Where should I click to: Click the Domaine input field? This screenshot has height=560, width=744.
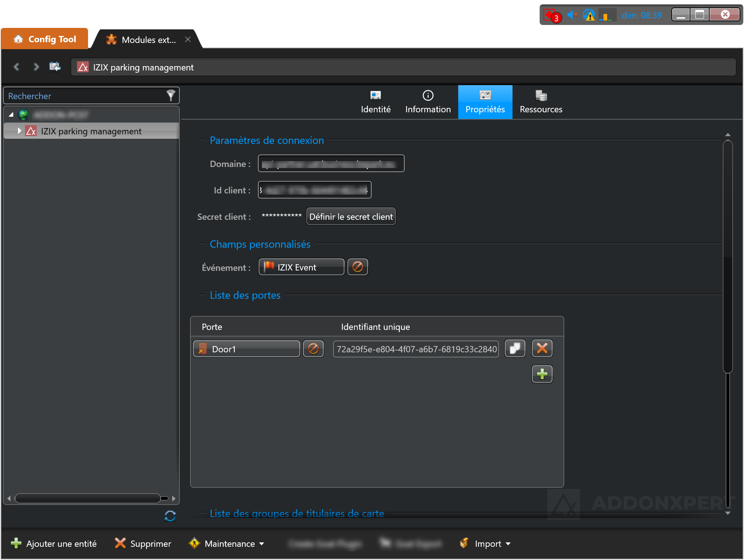click(331, 164)
